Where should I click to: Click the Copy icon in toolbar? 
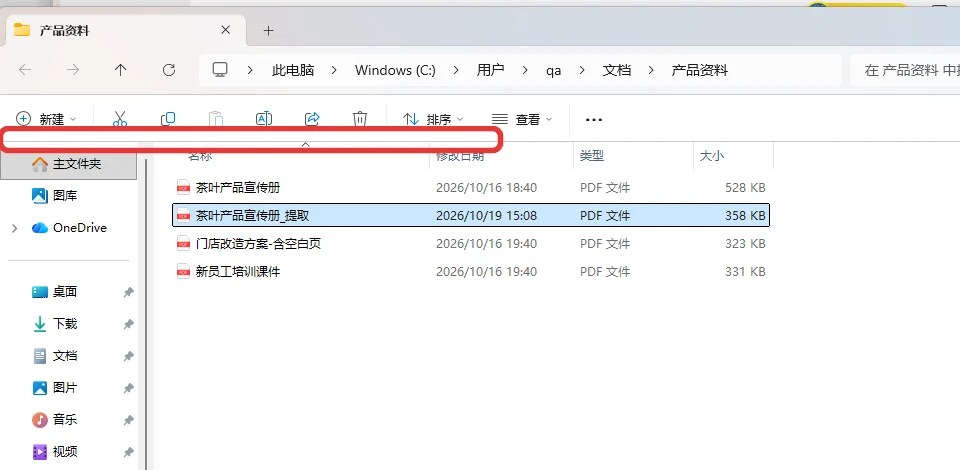coord(168,119)
